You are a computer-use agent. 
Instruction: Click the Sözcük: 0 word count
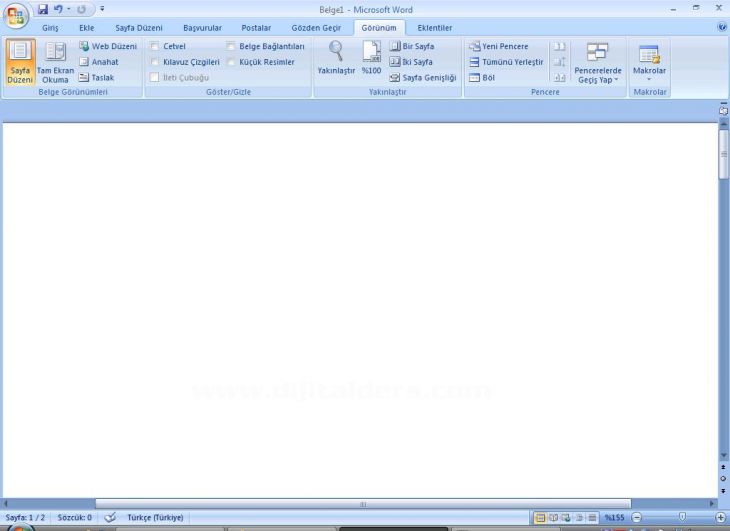(x=74, y=518)
